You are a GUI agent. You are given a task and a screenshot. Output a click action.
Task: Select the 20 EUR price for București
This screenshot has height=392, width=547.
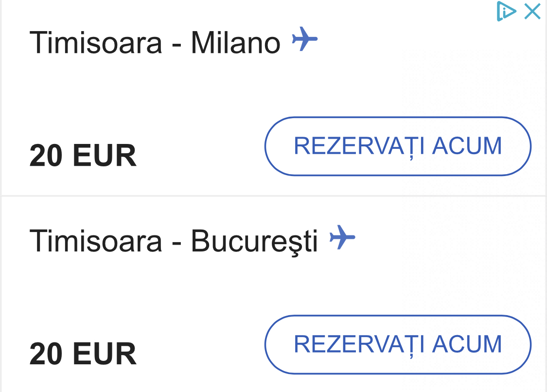click(x=83, y=354)
